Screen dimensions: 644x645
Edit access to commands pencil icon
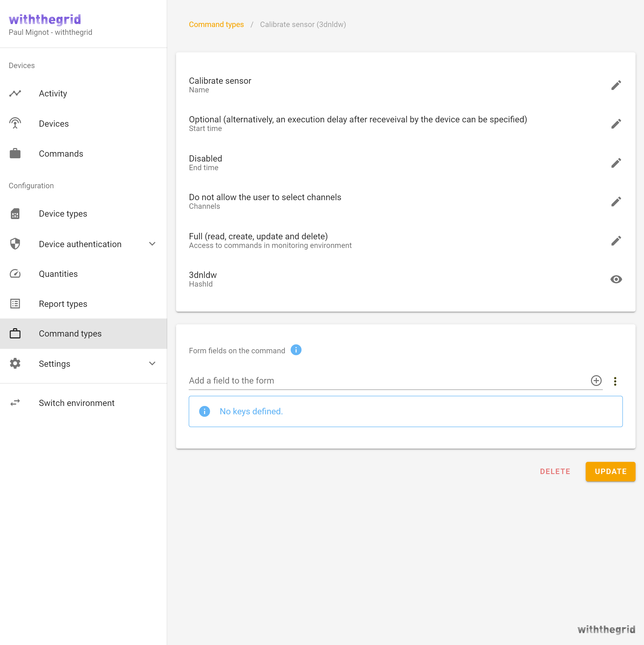tap(616, 241)
